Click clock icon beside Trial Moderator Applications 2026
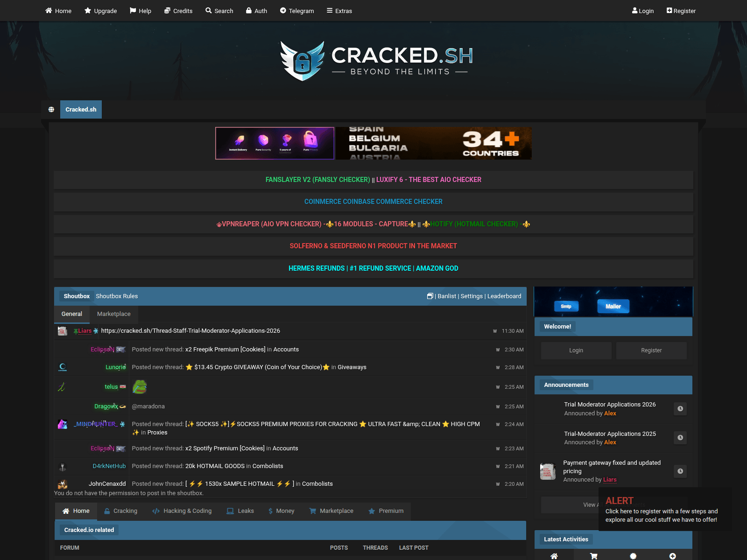 click(680, 409)
